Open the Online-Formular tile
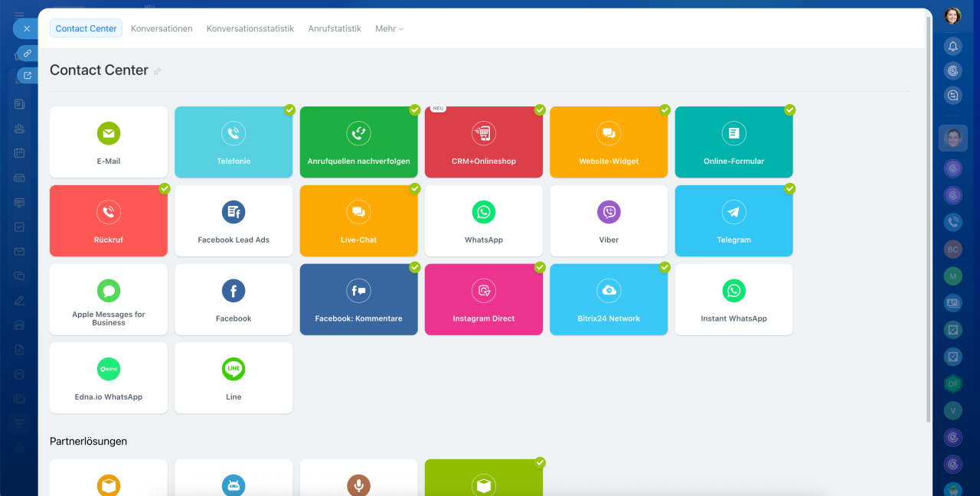 click(x=733, y=142)
